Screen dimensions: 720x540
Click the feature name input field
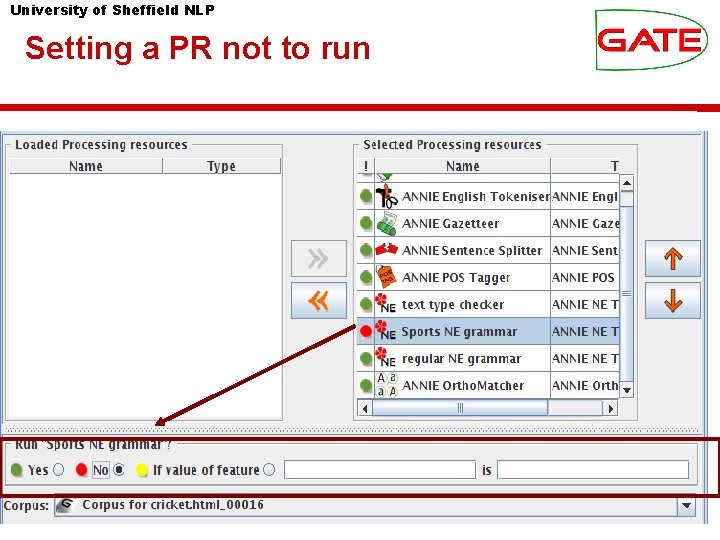(x=380, y=470)
